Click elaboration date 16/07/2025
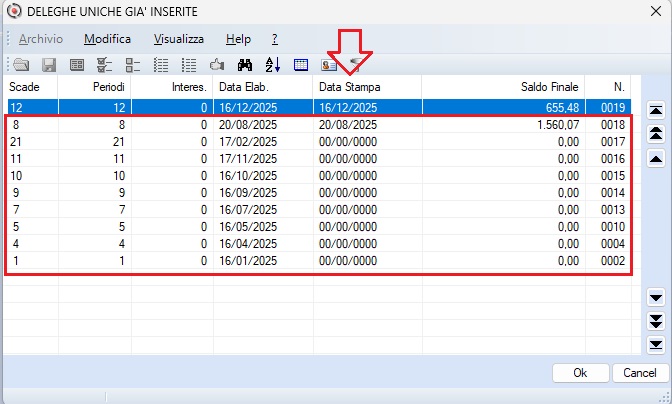The width and height of the screenshot is (672, 404). pos(248,210)
